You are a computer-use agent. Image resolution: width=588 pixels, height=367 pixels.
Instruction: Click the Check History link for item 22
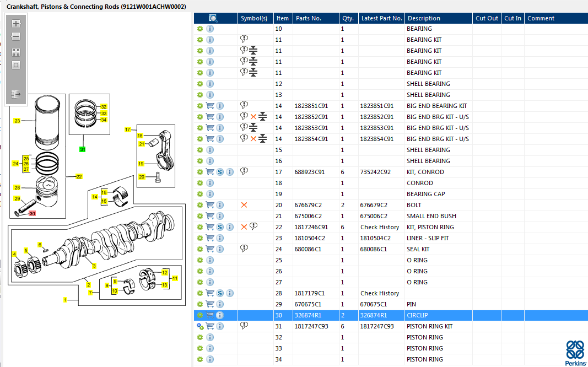pyautogui.click(x=380, y=227)
